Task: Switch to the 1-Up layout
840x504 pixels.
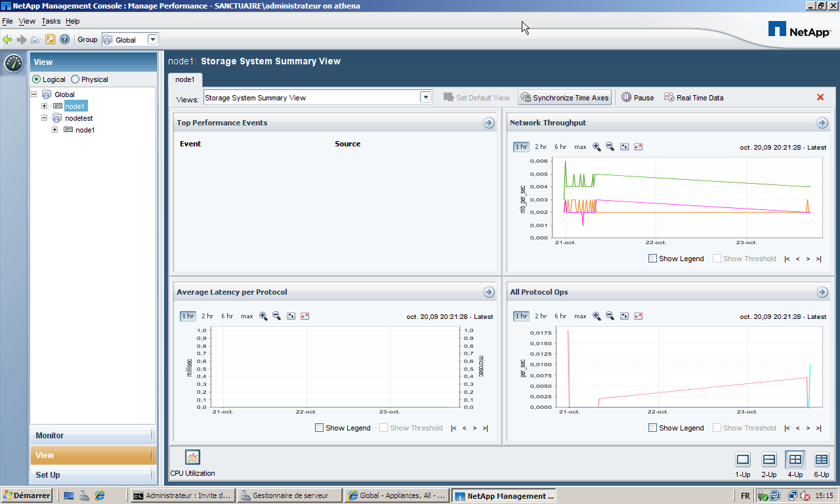Action: (x=743, y=459)
